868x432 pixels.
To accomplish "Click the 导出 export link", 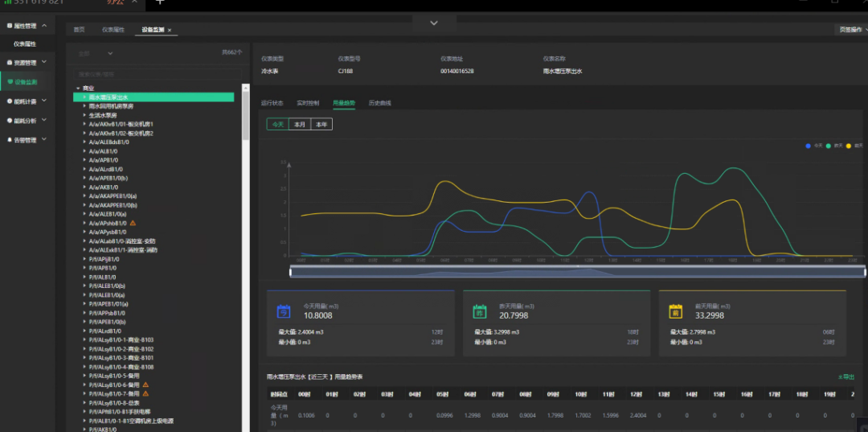I will pyautogui.click(x=845, y=376).
